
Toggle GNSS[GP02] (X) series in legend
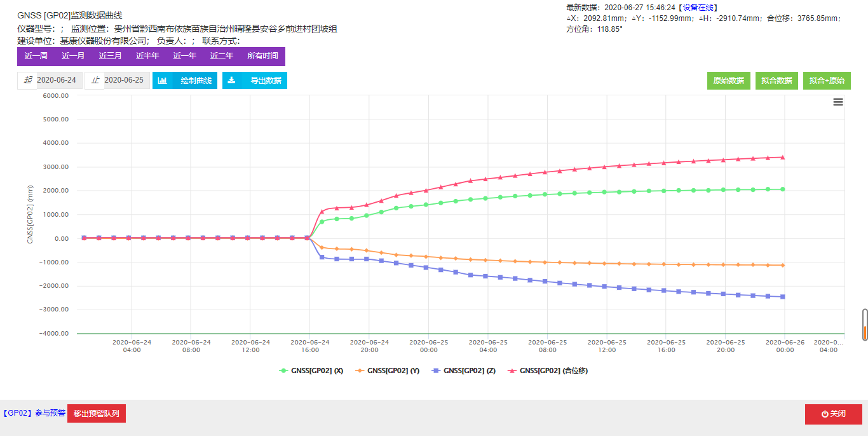click(x=311, y=371)
